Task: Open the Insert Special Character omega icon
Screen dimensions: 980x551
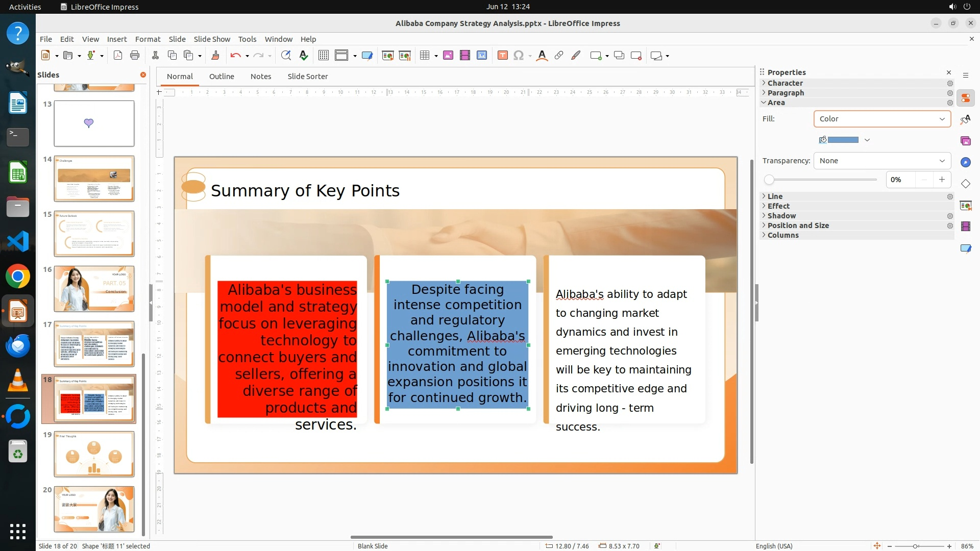Action: (519, 56)
